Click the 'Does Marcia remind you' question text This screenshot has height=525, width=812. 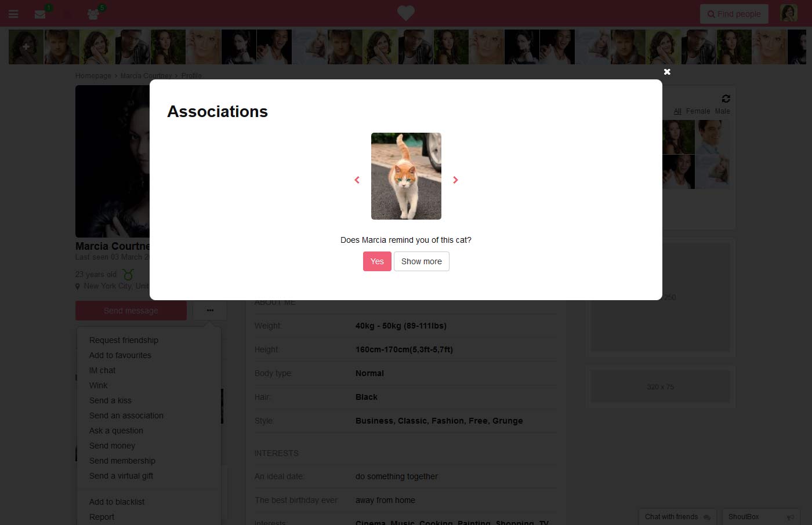click(x=406, y=240)
